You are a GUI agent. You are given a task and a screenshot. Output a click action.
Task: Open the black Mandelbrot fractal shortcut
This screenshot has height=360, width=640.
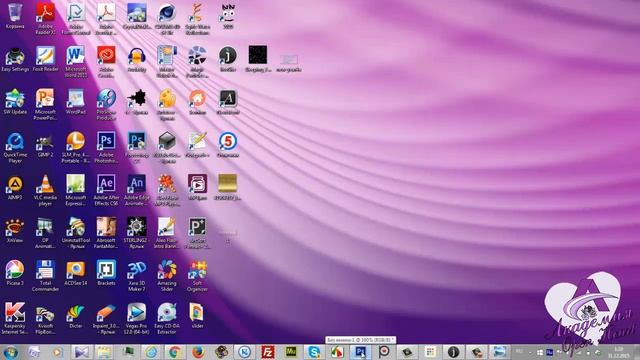[137, 102]
